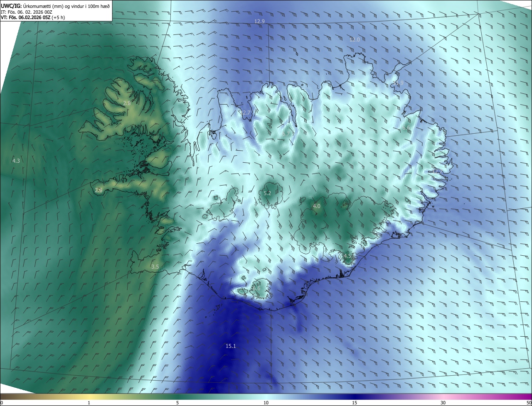Click the color scale tick labeled 15

tap(355, 403)
